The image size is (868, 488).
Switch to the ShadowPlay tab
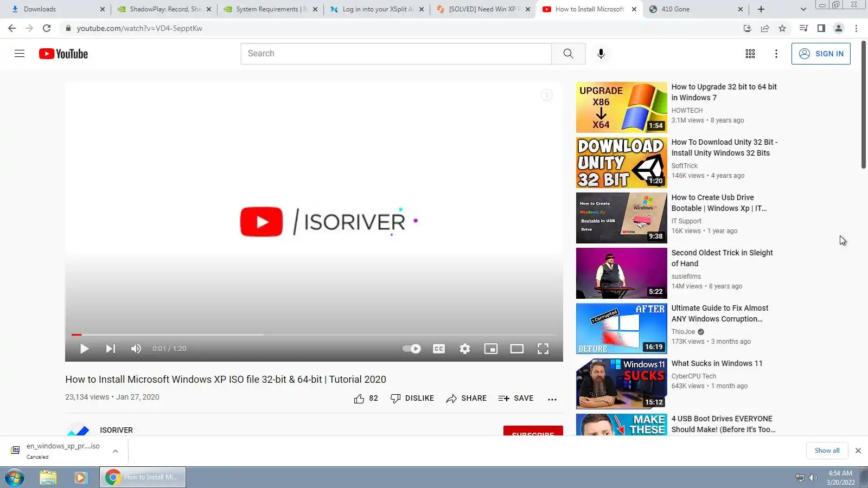[x=164, y=9]
